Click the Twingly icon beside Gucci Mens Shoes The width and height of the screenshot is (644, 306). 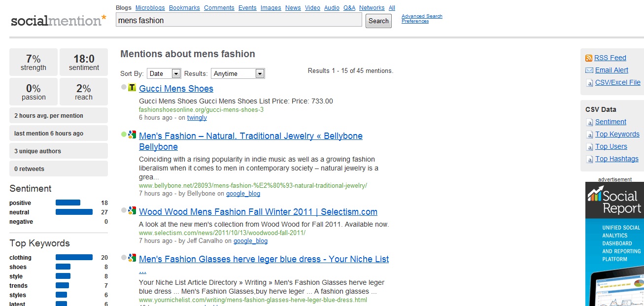point(132,88)
